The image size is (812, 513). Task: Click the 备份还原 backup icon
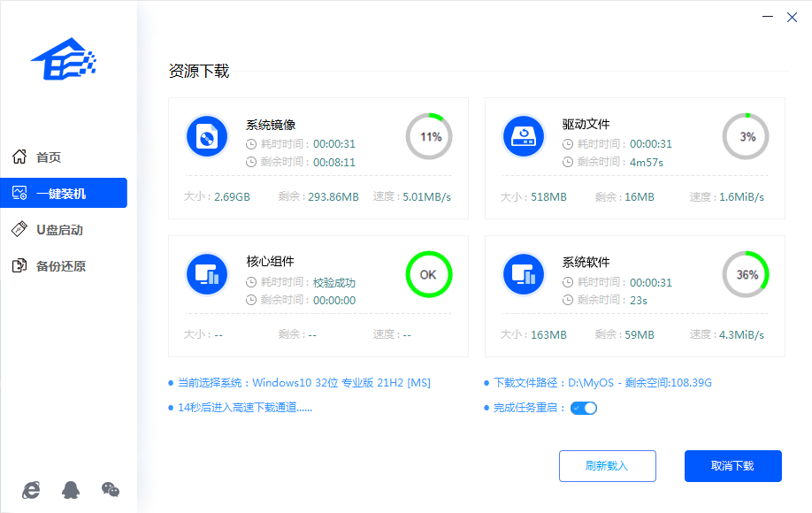coord(19,265)
